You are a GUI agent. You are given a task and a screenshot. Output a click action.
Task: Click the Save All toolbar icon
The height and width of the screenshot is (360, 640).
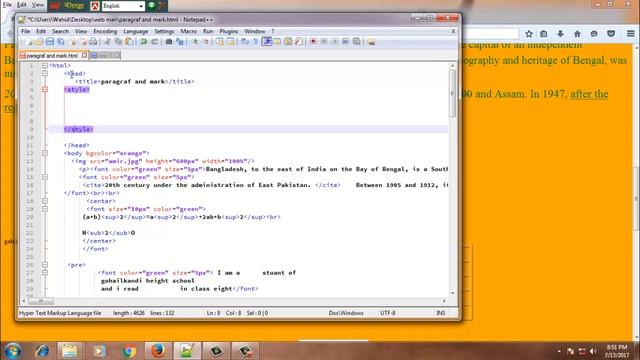coord(60,42)
